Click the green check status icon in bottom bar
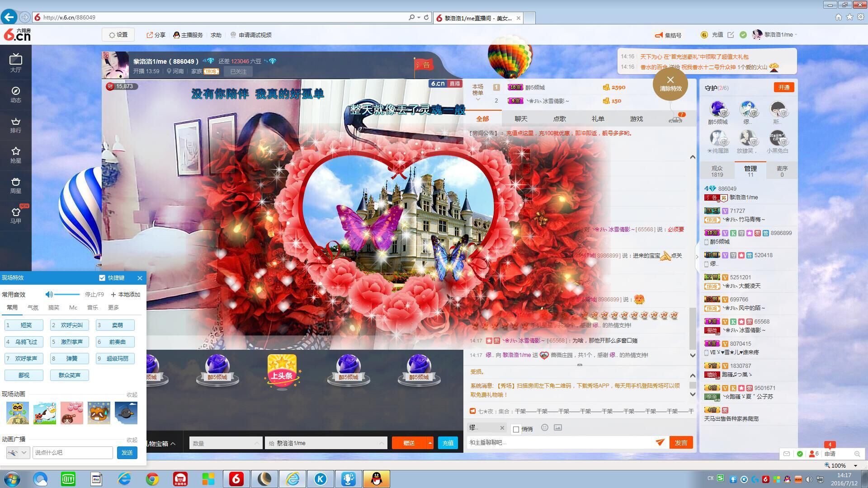Screen dimensions: 868x488 (x=800, y=454)
